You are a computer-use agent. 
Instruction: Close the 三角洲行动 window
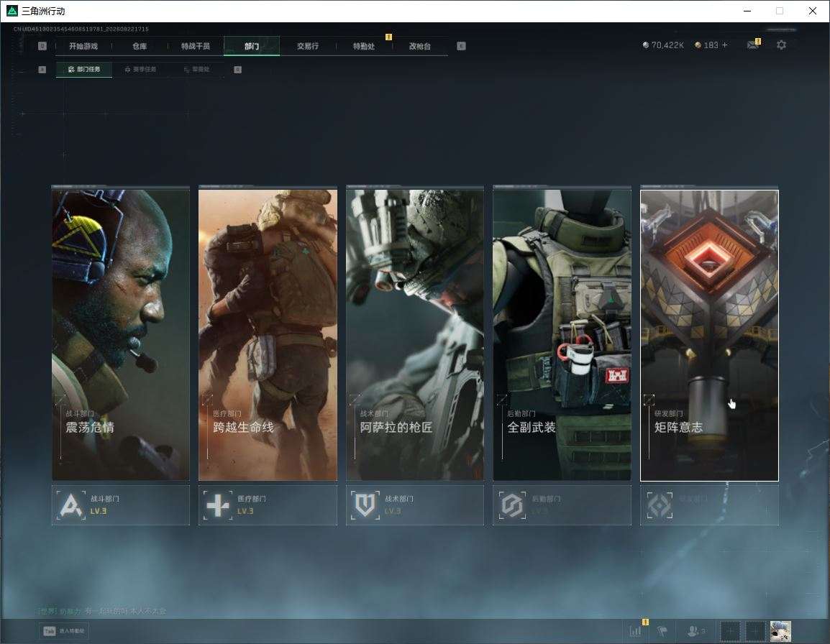813,11
